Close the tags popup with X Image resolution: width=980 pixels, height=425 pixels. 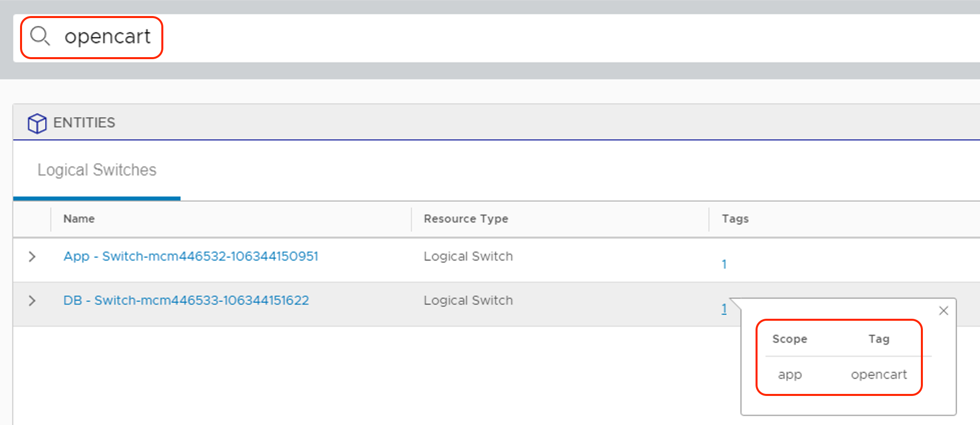click(x=943, y=311)
